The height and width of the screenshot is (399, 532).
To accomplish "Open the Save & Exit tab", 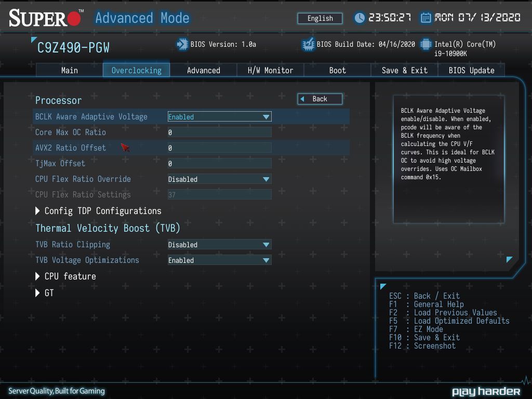I will click(404, 70).
